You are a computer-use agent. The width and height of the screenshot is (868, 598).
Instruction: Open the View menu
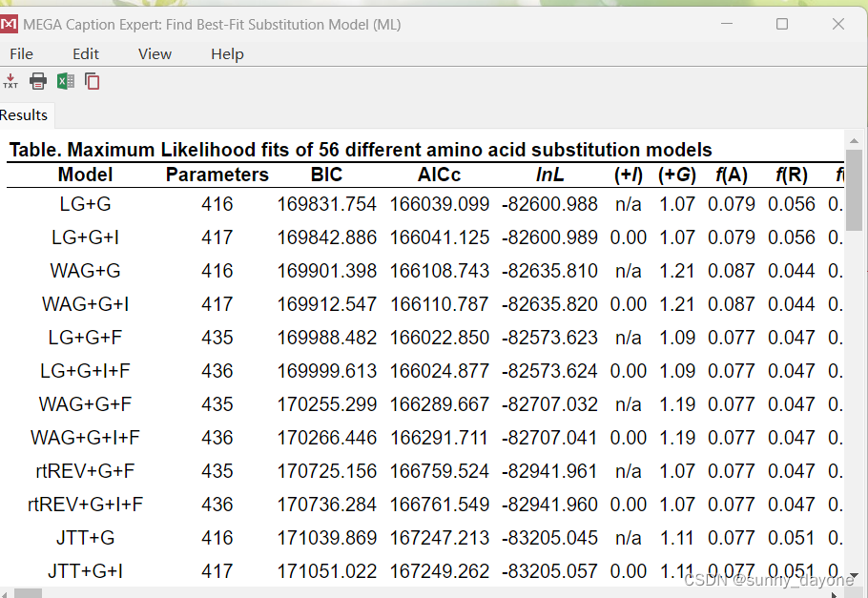point(155,54)
